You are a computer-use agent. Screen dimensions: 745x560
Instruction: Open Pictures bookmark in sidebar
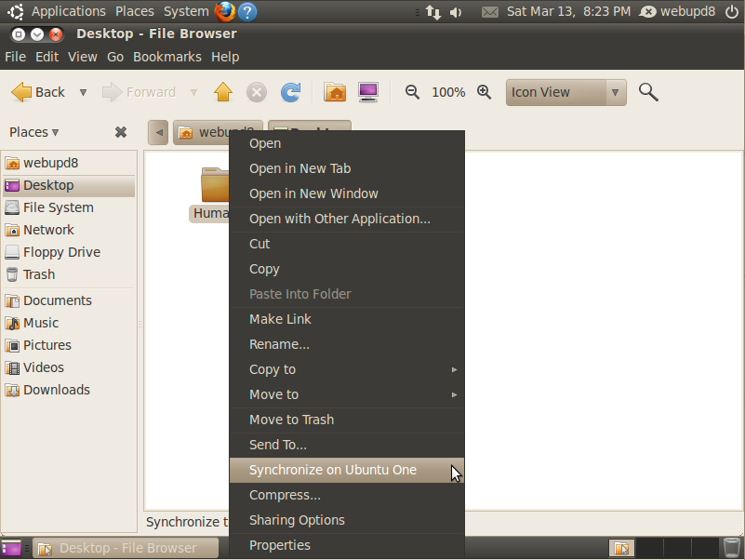click(69, 346)
